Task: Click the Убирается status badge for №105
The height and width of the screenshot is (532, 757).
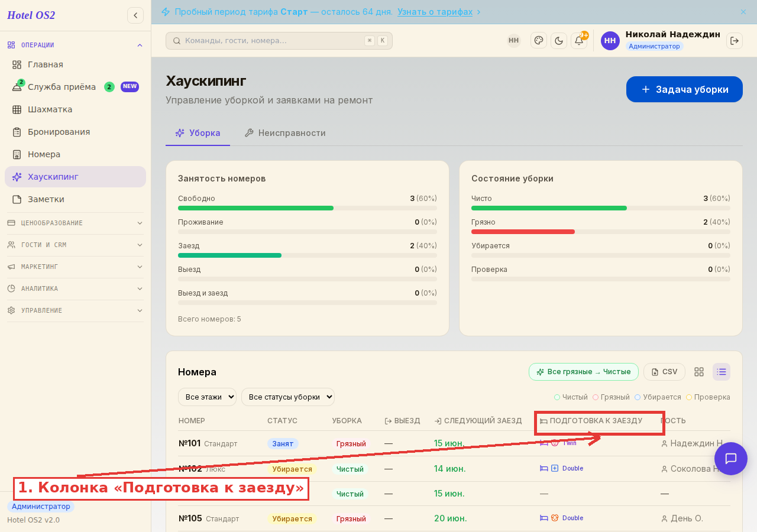Action: (x=292, y=518)
